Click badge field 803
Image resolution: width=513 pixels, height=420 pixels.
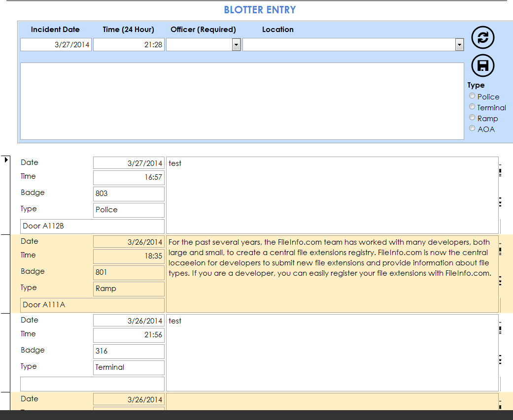[129, 194]
